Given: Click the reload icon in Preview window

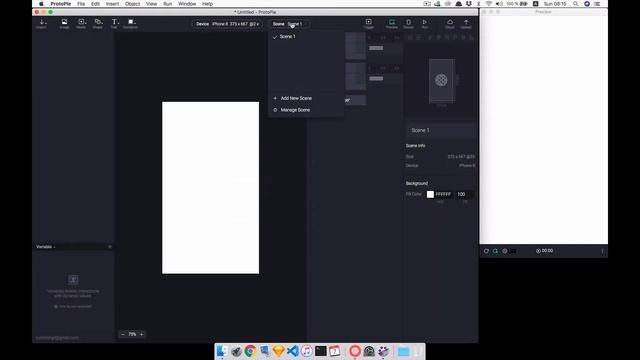Looking at the screenshot, I should click(487, 251).
